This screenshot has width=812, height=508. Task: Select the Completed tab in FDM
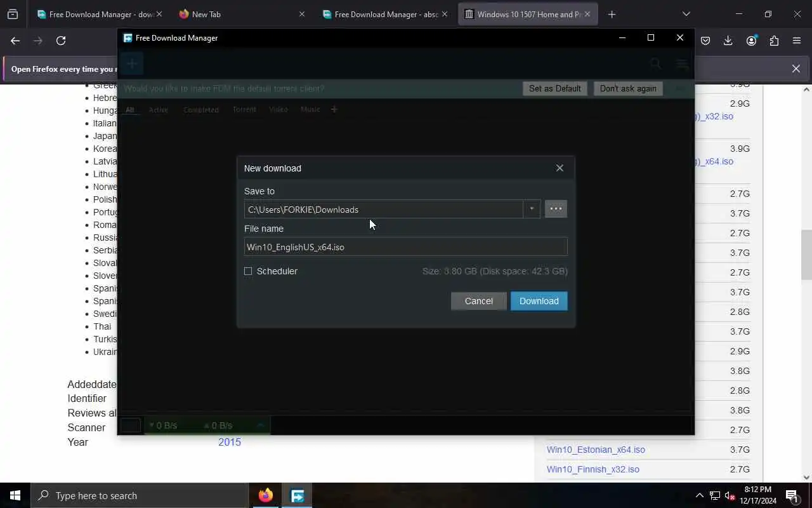(201, 110)
